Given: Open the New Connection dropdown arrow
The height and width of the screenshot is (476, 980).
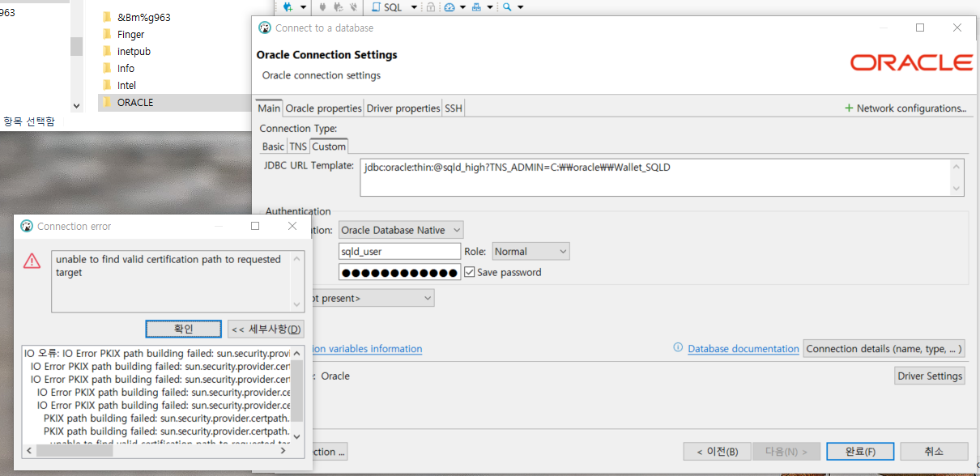Looking at the screenshot, I should pos(304,7).
